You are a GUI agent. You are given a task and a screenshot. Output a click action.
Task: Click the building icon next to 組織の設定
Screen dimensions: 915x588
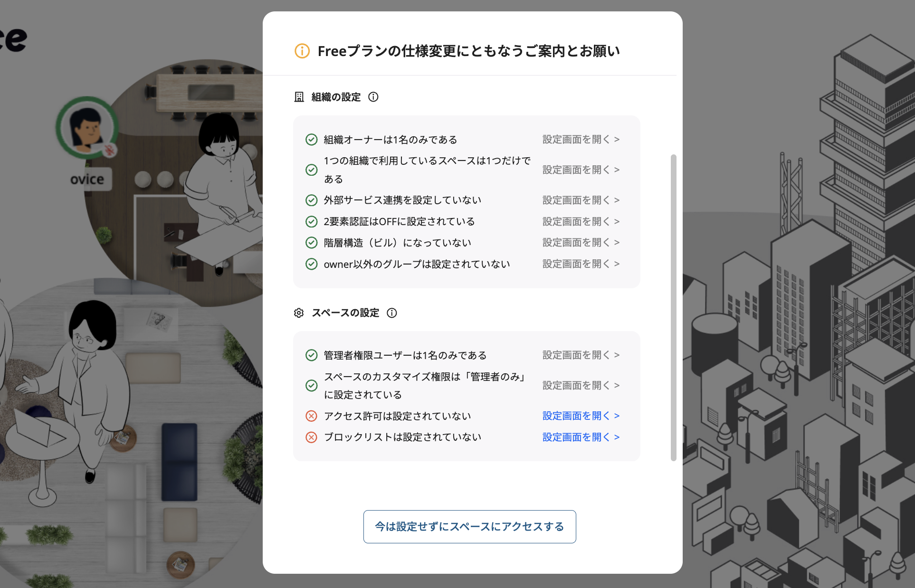coord(299,97)
